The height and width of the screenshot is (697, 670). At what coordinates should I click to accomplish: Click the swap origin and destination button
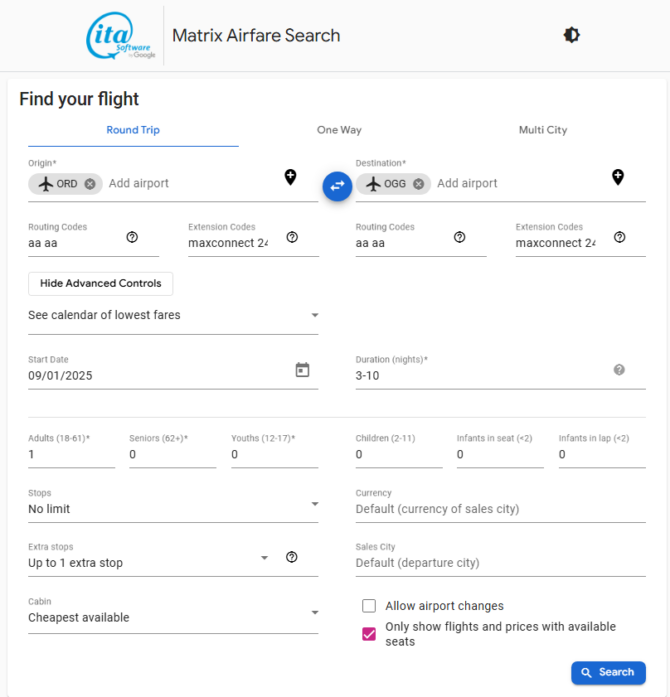tap(337, 185)
